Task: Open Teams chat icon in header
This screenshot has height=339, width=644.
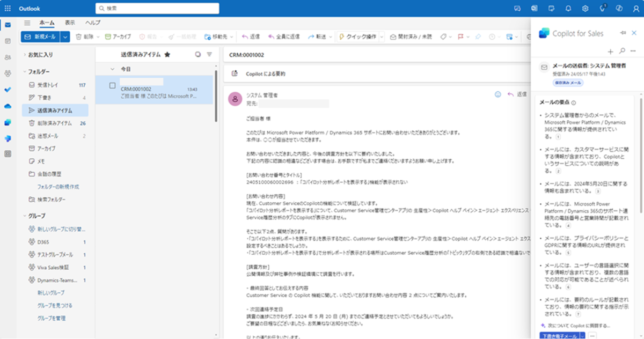Action: 517,9
